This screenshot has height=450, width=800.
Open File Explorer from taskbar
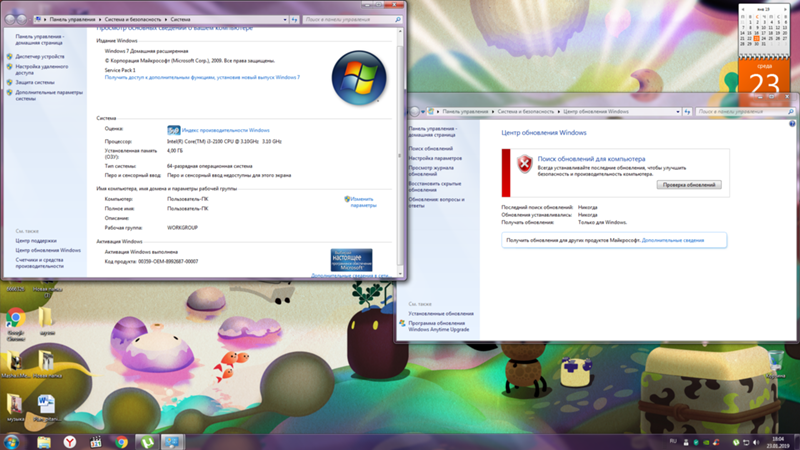point(44,442)
